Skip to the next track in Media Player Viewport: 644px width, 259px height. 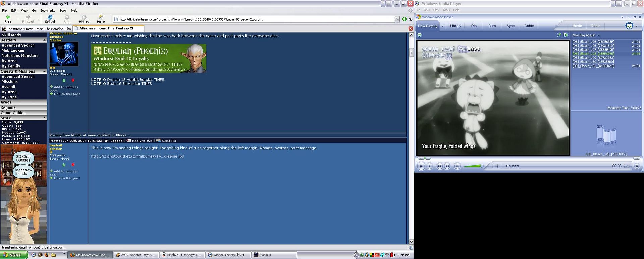click(x=447, y=166)
